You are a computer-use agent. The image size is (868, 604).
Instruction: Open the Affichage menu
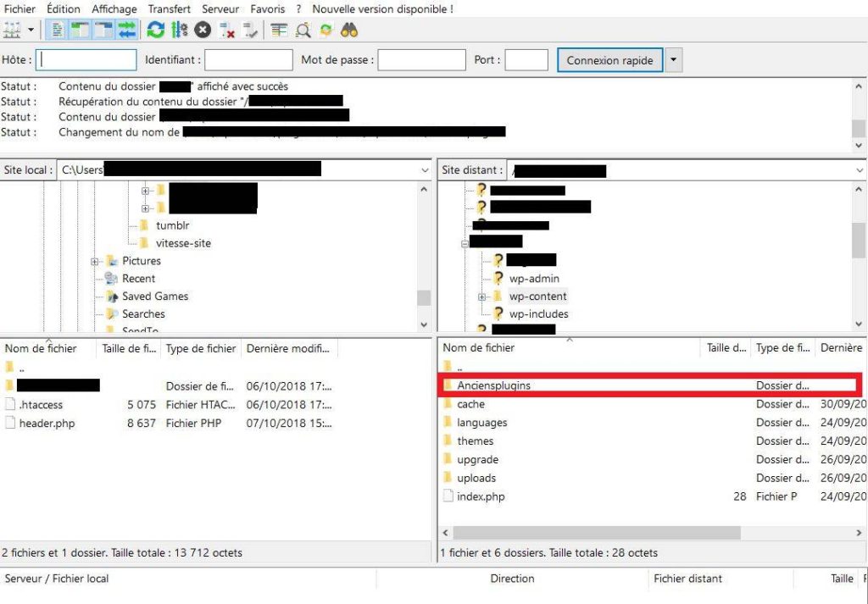114,8
